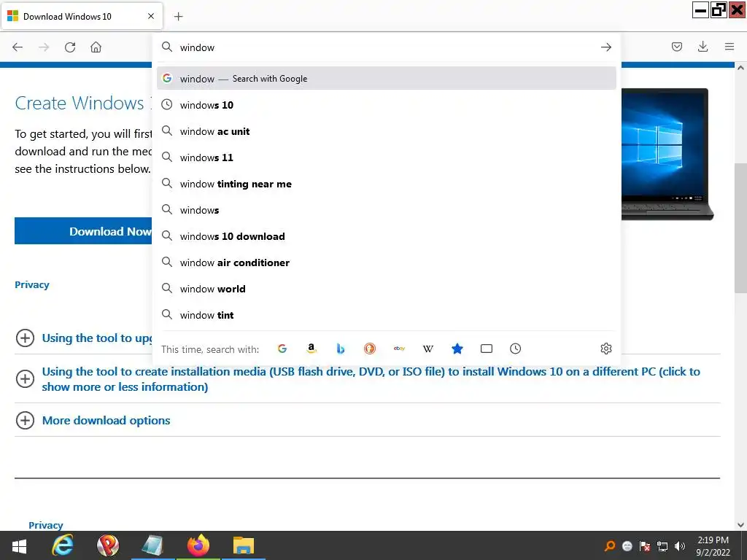The width and height of the screenshot is (747, 560).
Task: Search open tabs using the tab icon
Action: (487, 349)
